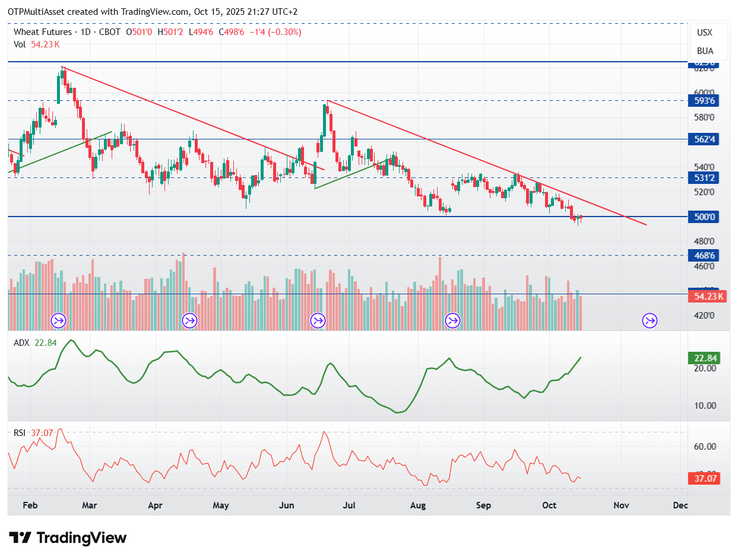Click the 562'4 price level label
738x560 pixels.
[705, 139]
